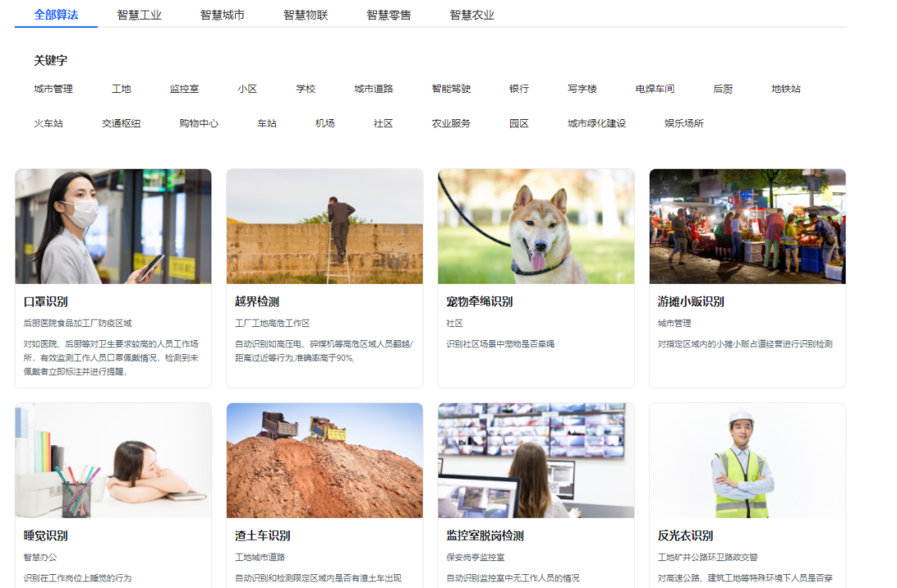Open the 监控室脱岗检测 algorithm title
Image resolution: width=897 pixels, height=588 pixels.
pyautogui.click(x=485, y=536)
